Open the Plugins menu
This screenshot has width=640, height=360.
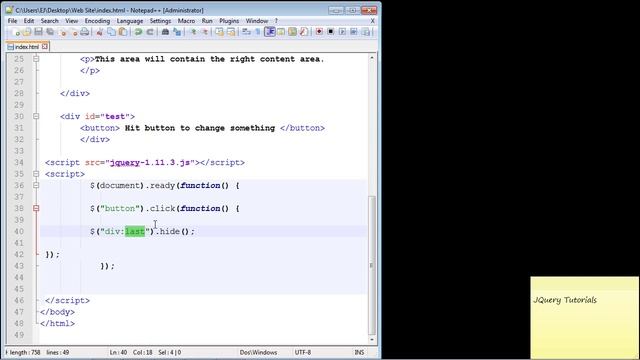click(x=229, y=21)
